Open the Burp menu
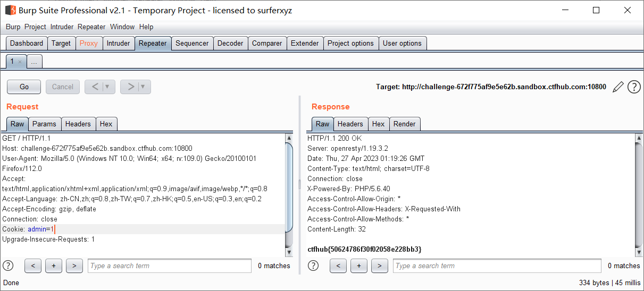The width and height of the screenshot is (644, 291). pyautogui.click(x=13, y=27)
